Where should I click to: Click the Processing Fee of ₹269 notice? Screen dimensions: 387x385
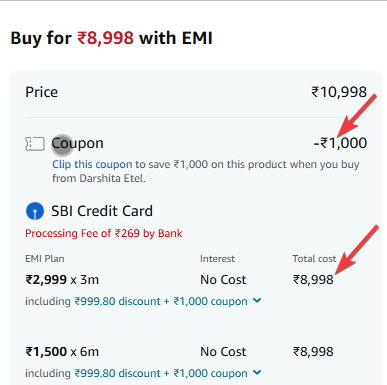click(104, 233)
